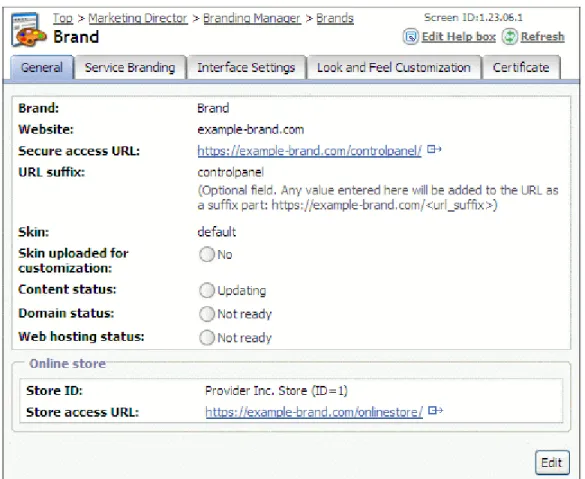Click the Domain status 'Not ready' indicator

[207, 314]
